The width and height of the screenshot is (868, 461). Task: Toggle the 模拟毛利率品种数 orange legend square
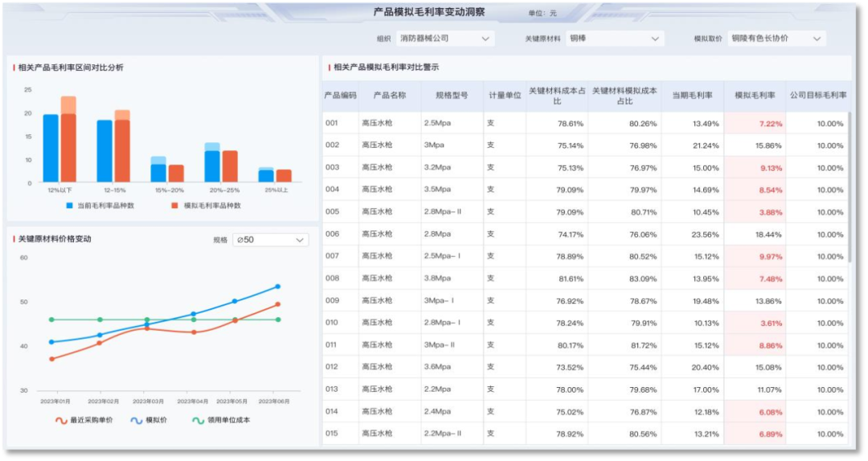pos(174,206)
